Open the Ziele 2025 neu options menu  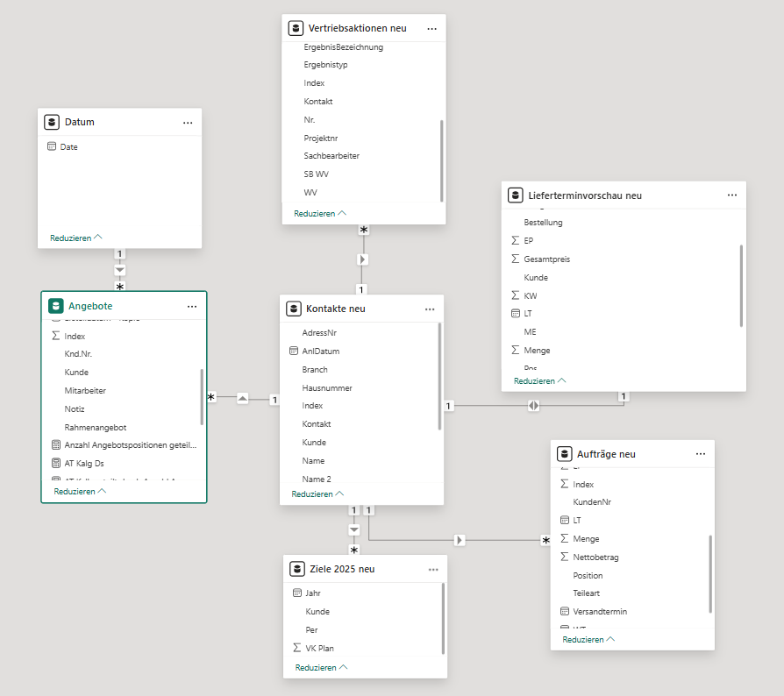[x=433, y=569]
